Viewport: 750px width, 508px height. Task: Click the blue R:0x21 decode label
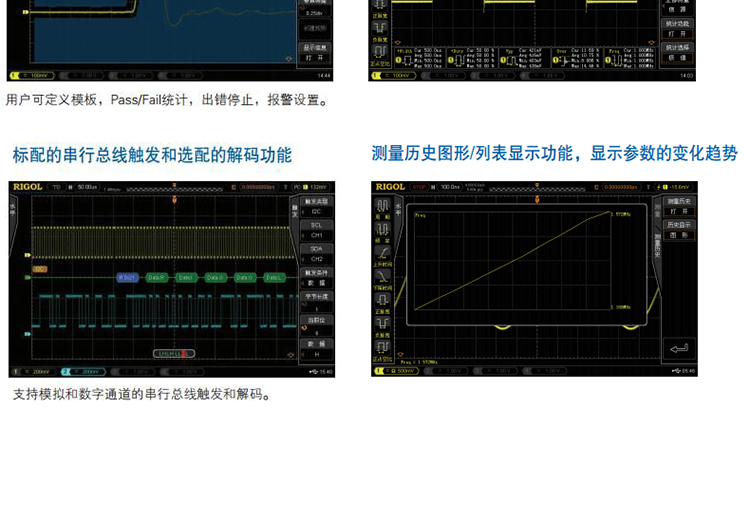[128, 277]
